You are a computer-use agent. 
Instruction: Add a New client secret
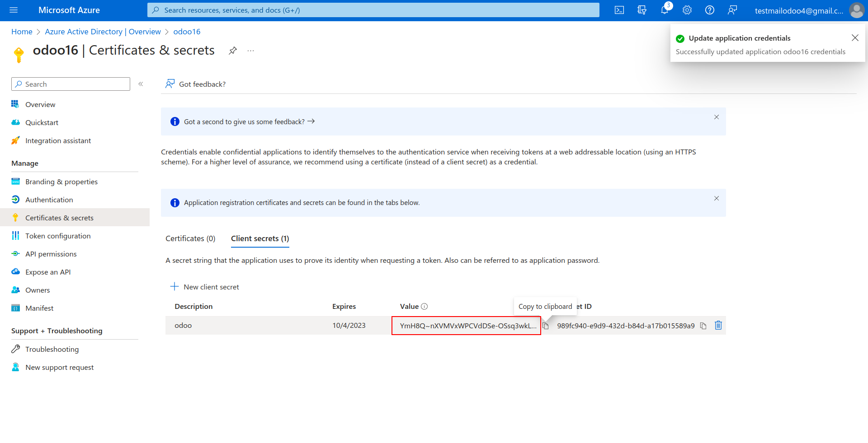pos(204,287)
